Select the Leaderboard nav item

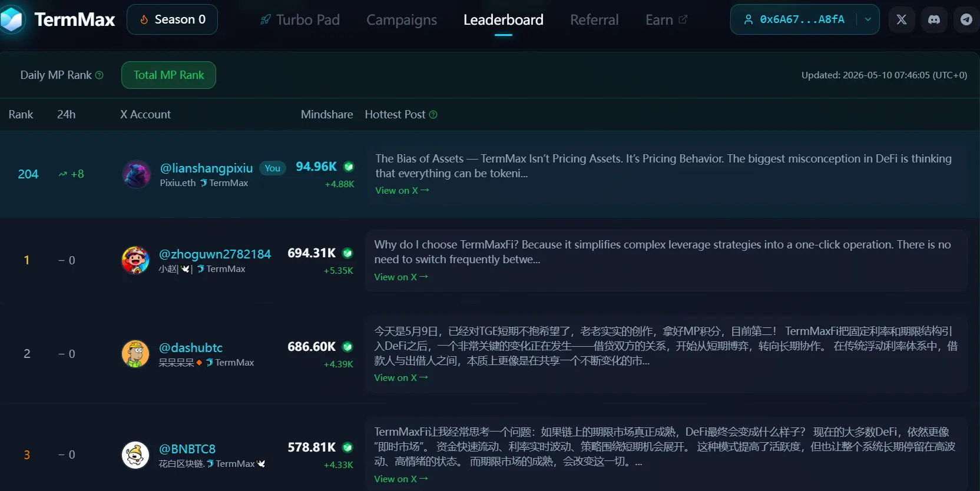[x=504, y=20]
